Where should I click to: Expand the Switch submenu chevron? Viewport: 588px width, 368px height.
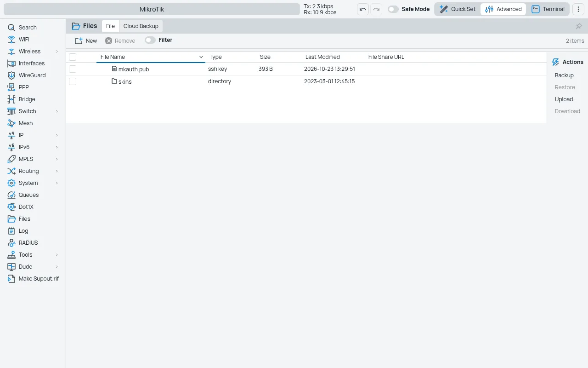pyautogui.click(x=57, y=111)
